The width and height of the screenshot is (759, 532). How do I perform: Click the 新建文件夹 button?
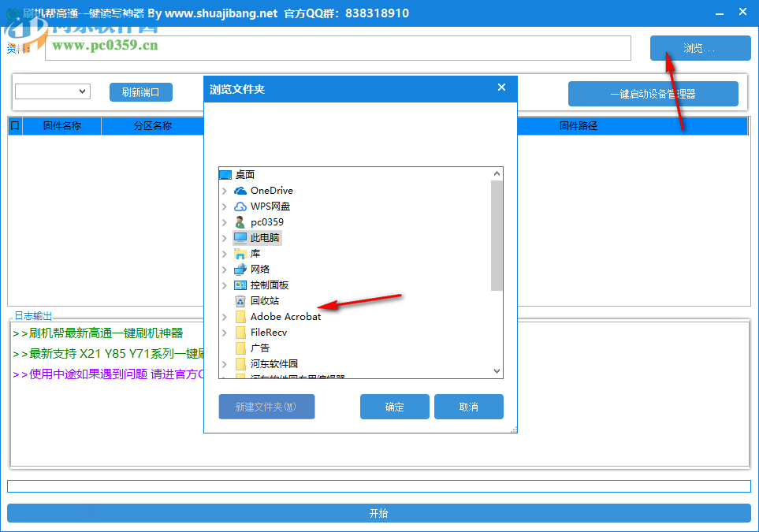(x=266, y=407)
